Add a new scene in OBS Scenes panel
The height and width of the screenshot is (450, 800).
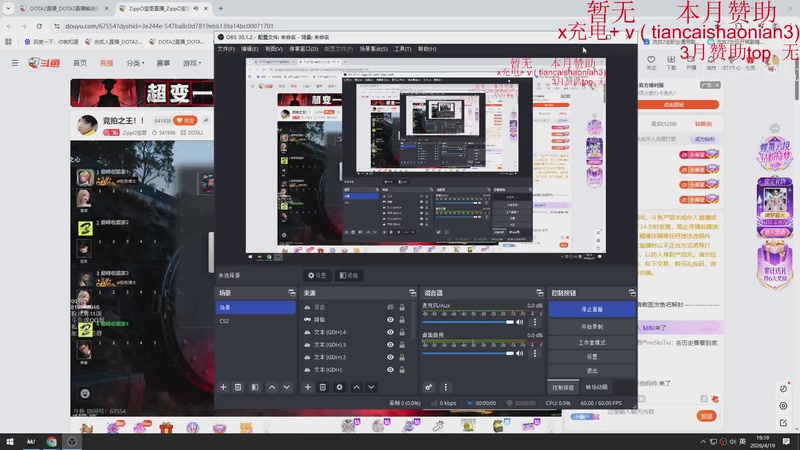coord(223,387)
